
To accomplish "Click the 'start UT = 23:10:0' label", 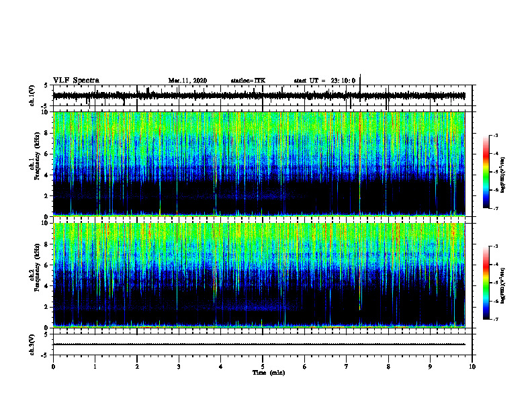I will (324, 81).
